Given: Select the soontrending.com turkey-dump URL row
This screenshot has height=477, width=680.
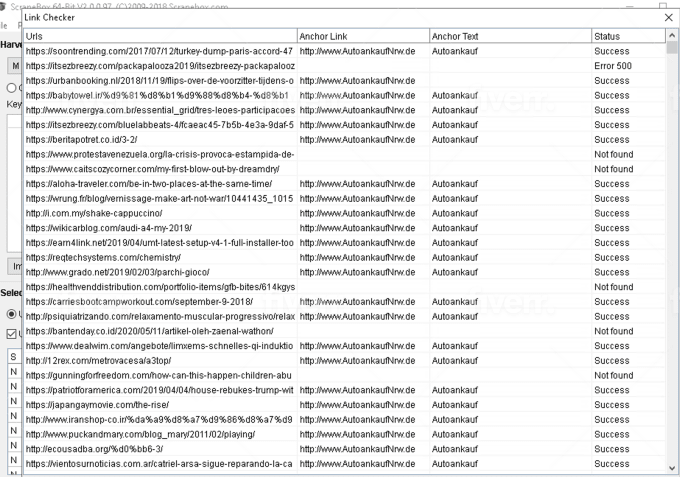Looking at the screenshot, I should point(159,51).
